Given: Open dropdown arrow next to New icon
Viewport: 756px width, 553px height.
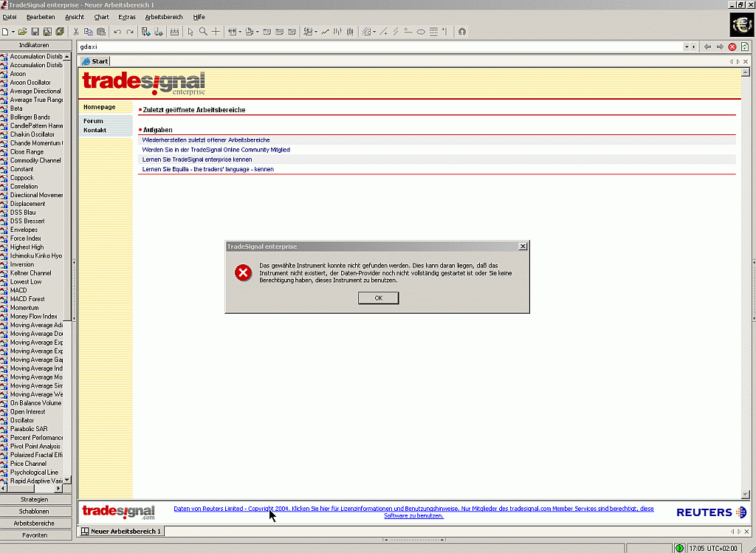Looking at the screenshot, I should (13, 32).
